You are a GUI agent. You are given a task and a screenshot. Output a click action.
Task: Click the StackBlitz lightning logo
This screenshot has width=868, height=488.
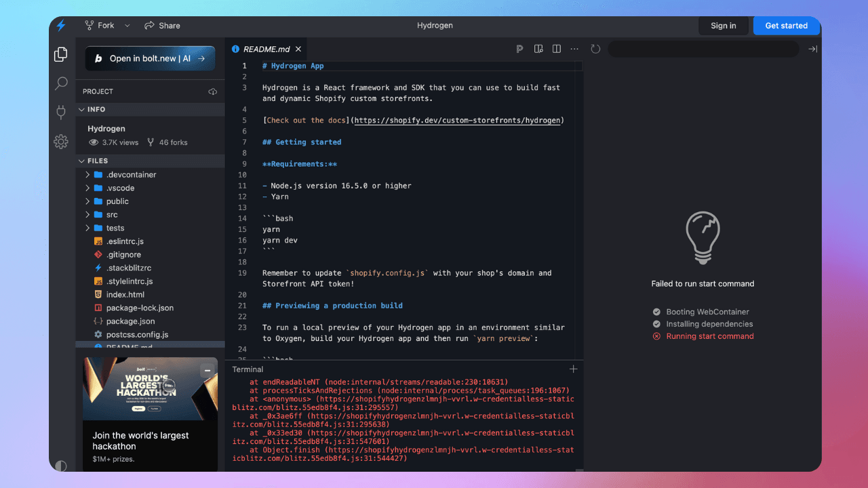(61, 26)
